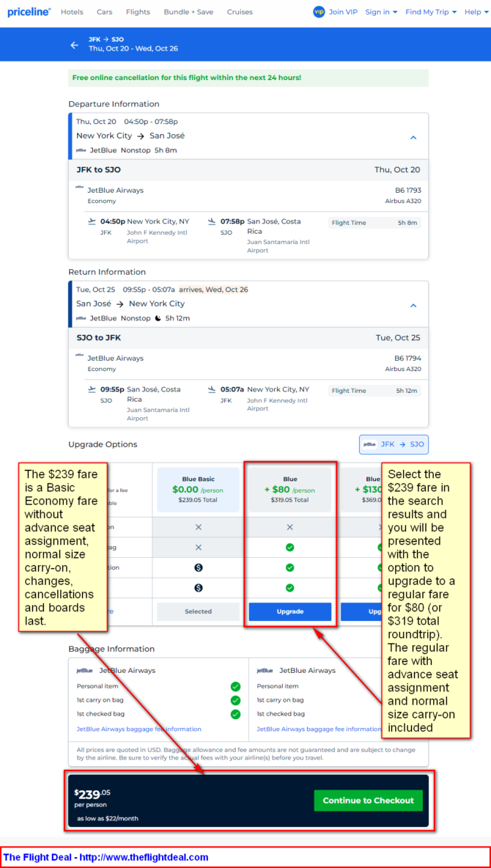Click the free online cancellation banner
This screenshot has width=491, height=868.
(x=248, y=78)
